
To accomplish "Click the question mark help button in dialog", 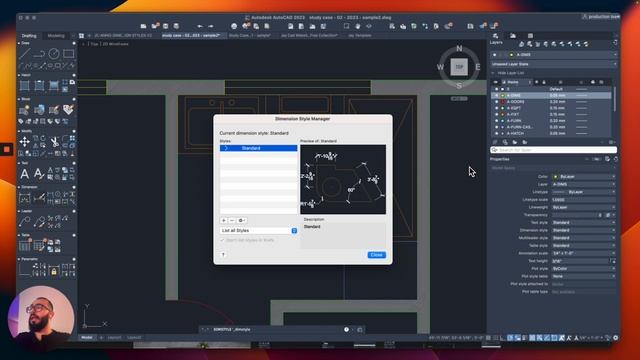I will 223,255.
